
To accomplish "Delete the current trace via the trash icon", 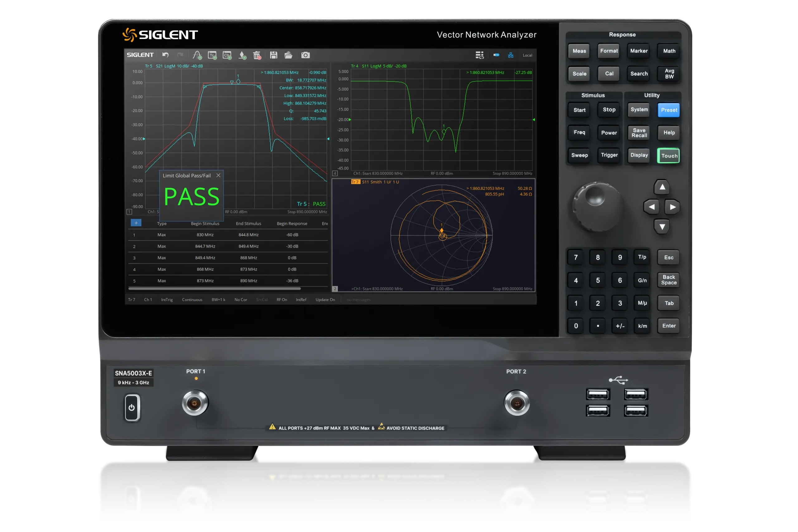I will [x=257, y=55].
